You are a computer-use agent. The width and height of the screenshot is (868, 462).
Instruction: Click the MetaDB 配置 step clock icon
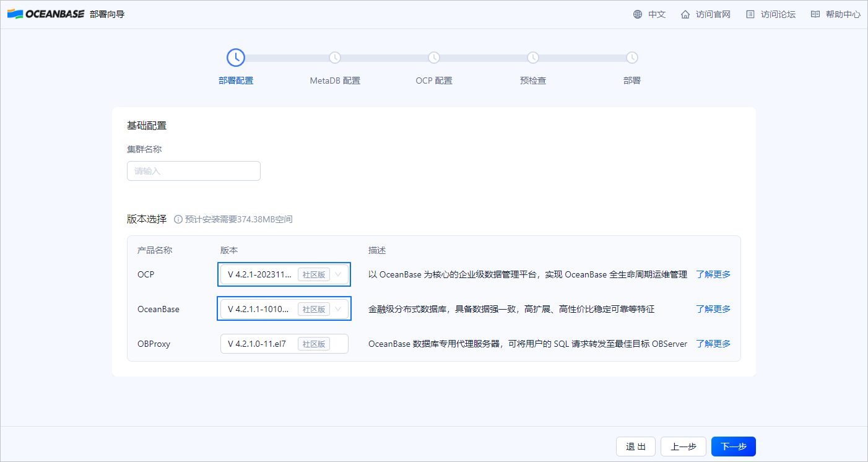pyautogui.click(x=335, y=58)
